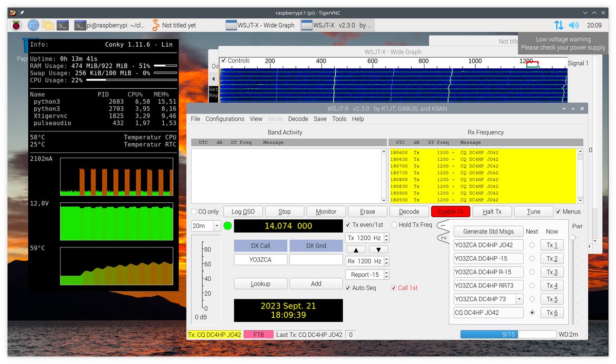Click the Decode button
Viewport: 616px width, 364px height.
(x=409, y=212)
